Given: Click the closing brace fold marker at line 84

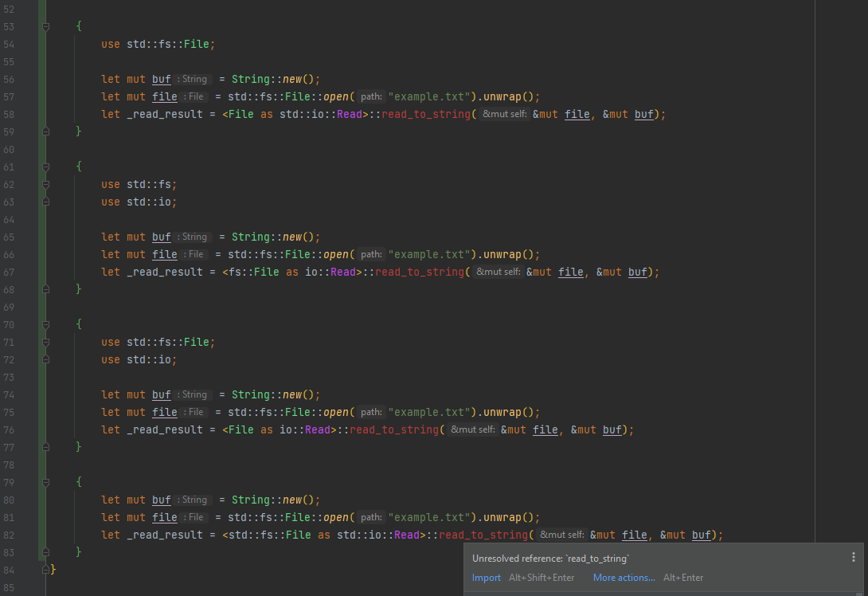Looking at the screenshot, I should point(45,570).
